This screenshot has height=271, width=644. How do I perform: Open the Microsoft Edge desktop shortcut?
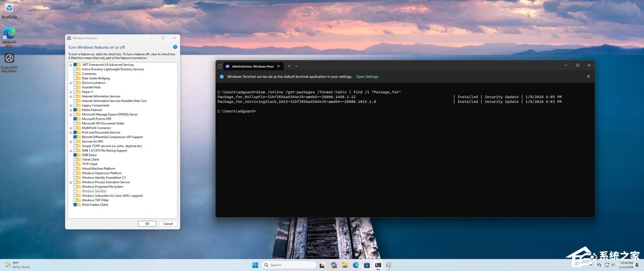pos(9,37)
